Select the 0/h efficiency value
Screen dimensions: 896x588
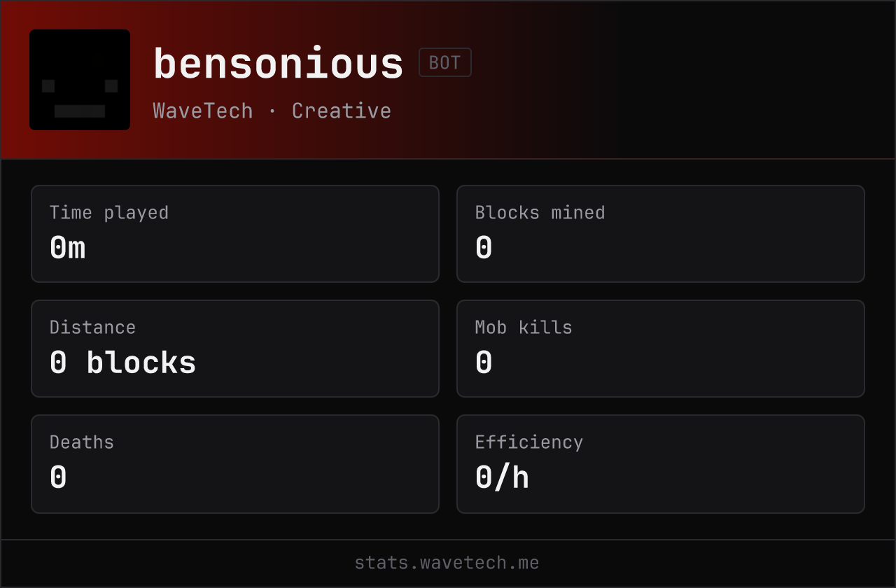(x=502, y=477)
